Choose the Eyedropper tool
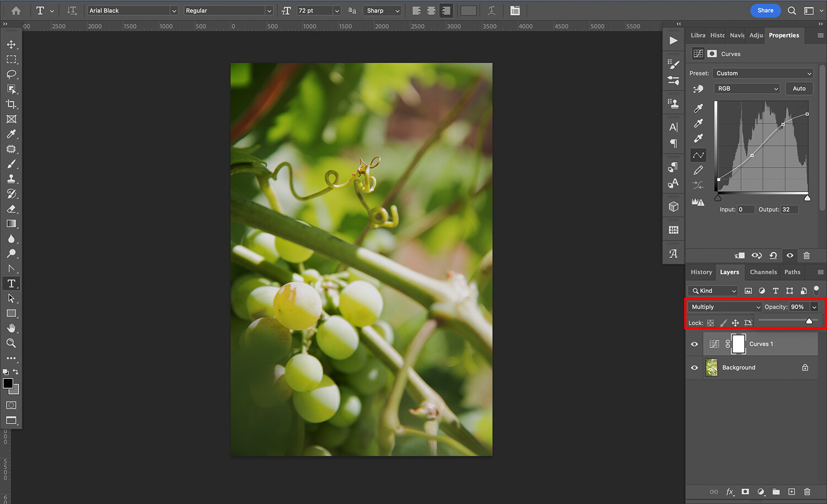Screen dimensions: 827x504 coord(11,134)
